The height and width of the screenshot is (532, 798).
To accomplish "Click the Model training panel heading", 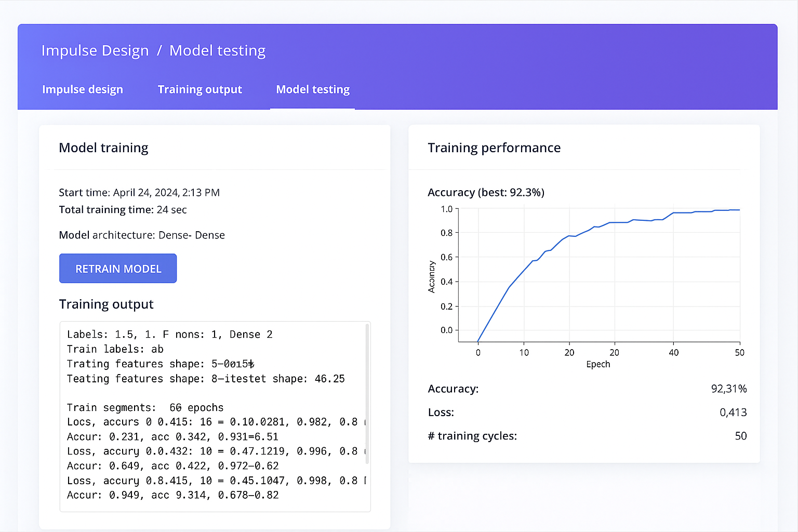I will coord(103,148).
